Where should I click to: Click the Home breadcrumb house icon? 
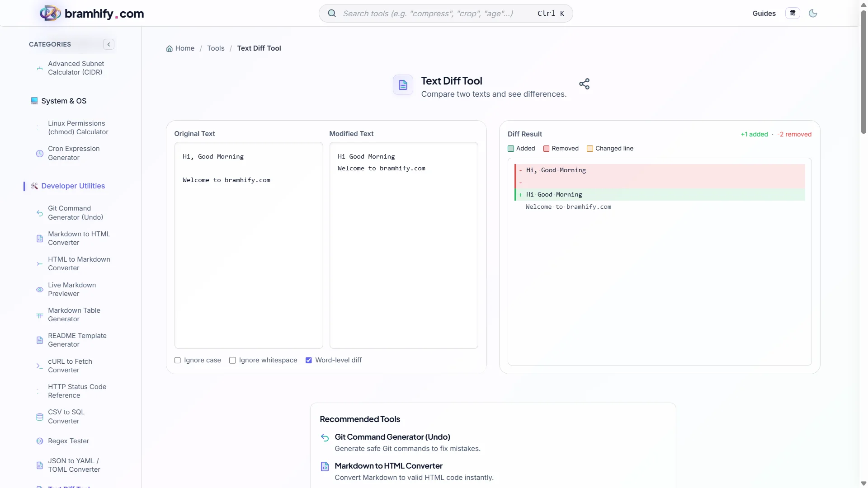tap(170, 49)
